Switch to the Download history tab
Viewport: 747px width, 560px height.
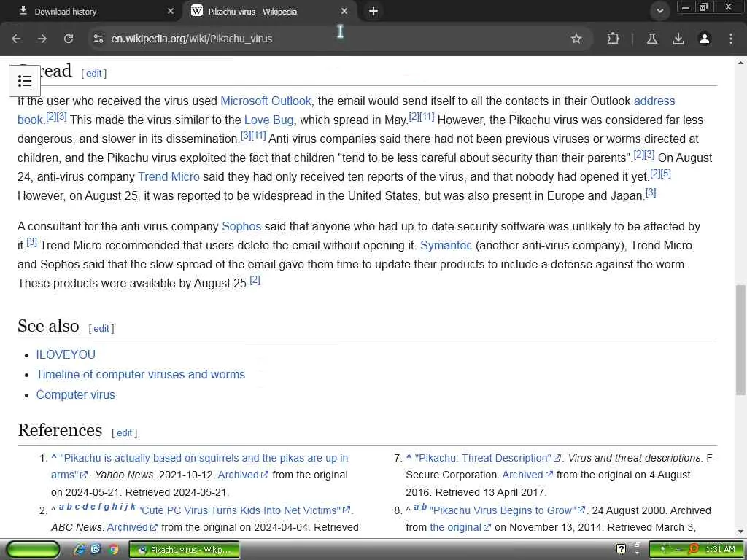(x=90, y=11)
